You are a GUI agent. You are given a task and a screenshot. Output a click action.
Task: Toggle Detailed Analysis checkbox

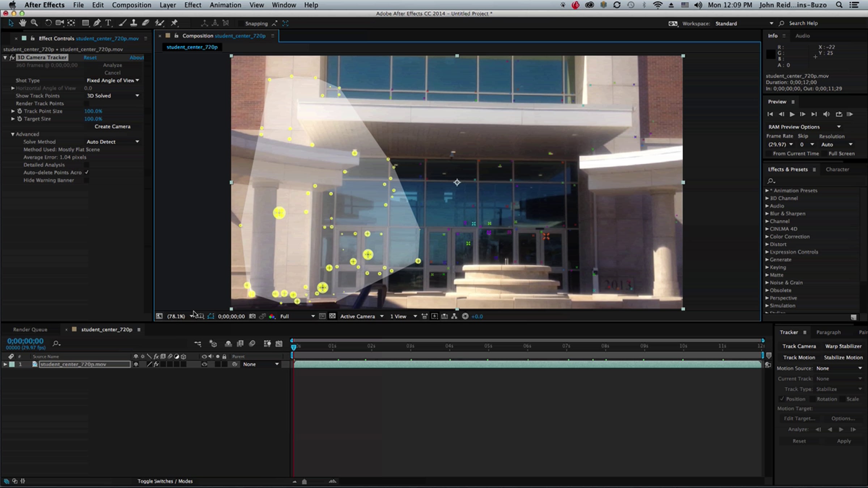[x=86, y=165]
